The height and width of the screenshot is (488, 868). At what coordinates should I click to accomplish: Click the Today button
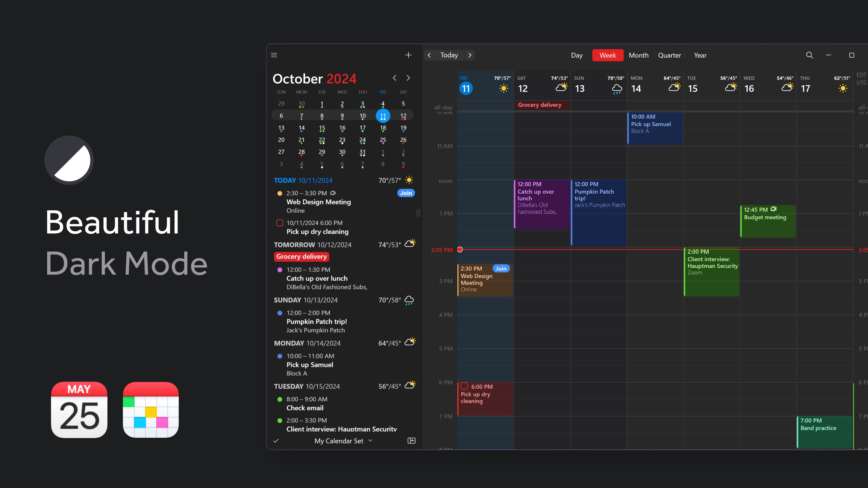(x=448, y=55)
